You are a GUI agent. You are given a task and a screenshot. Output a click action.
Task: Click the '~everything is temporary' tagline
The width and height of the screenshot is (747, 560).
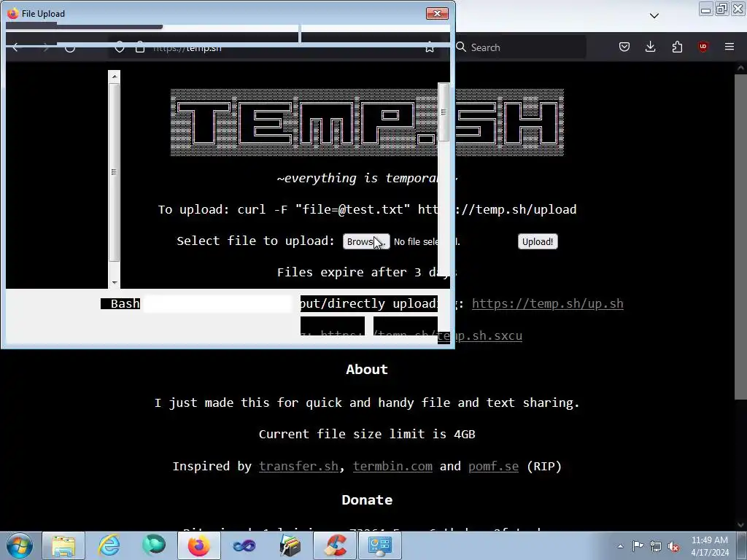[367, 178]
